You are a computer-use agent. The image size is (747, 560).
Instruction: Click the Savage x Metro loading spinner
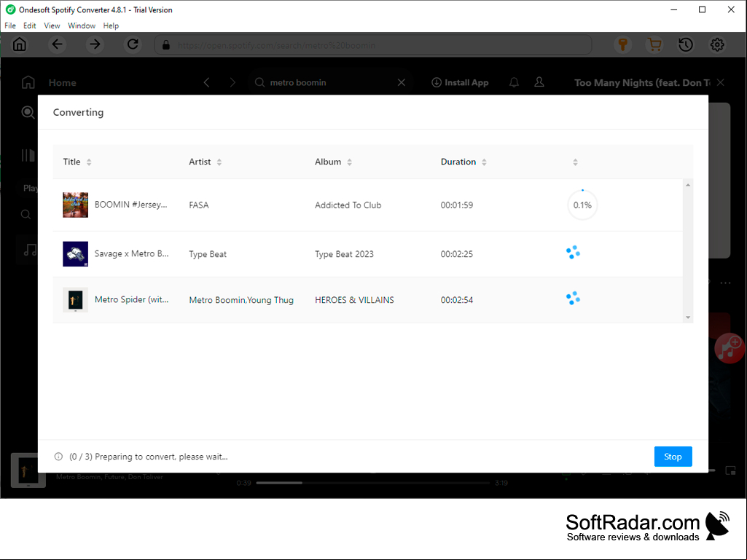[x=573, y=253]
